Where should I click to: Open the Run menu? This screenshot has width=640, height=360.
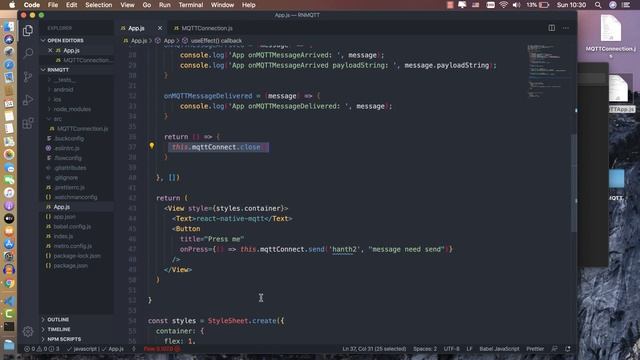(x=164, y=5)
